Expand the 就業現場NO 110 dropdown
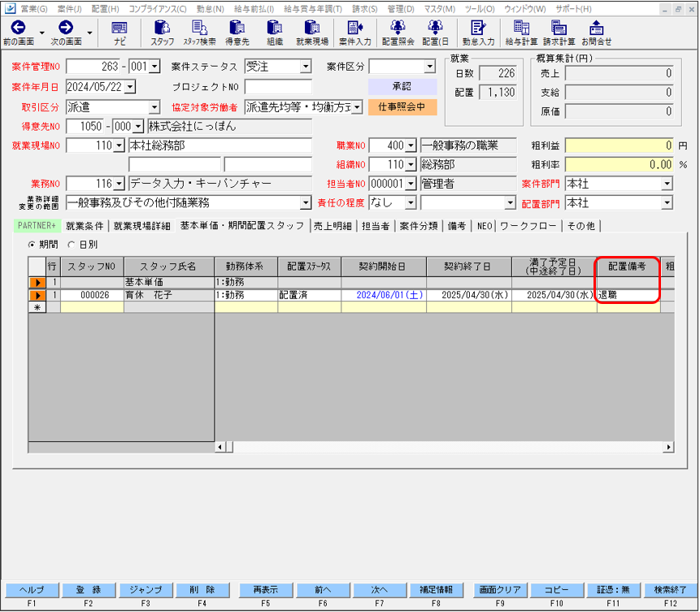 [x=119, y=145]
